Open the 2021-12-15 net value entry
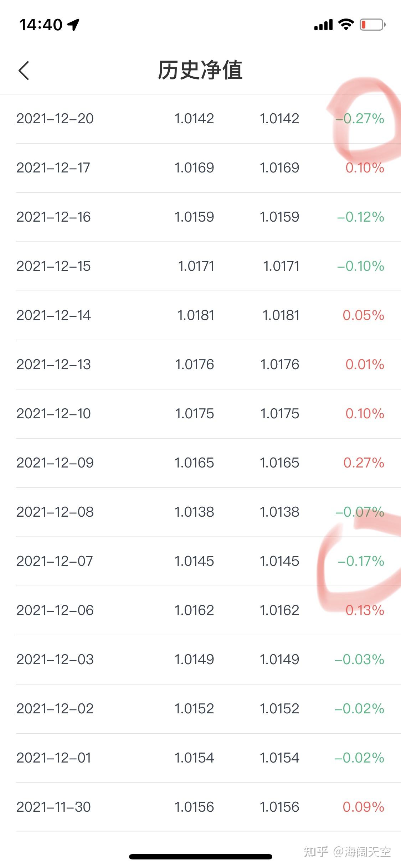The height and width of the screenshot is (868, 401). [196, 266]
